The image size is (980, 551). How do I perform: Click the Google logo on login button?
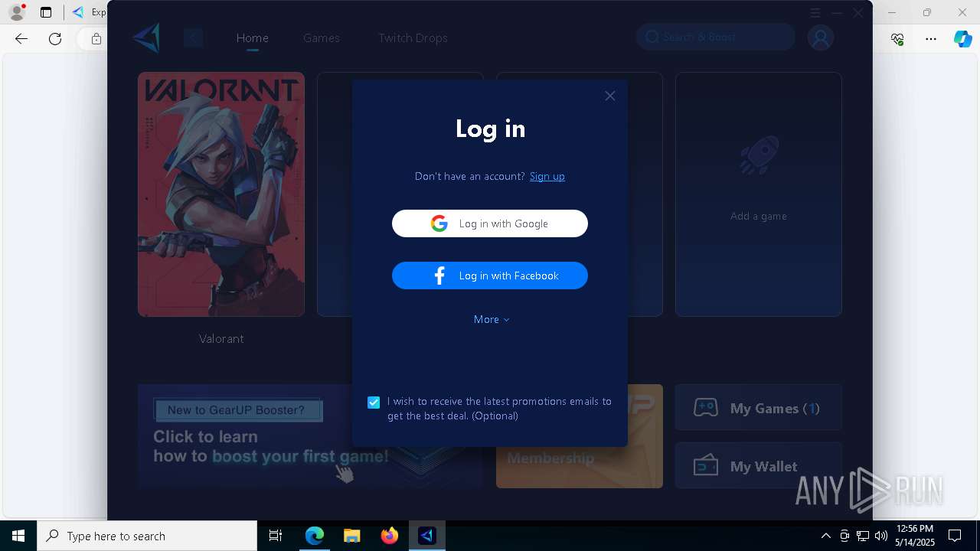pyautogui.click(x=439, y=223)
